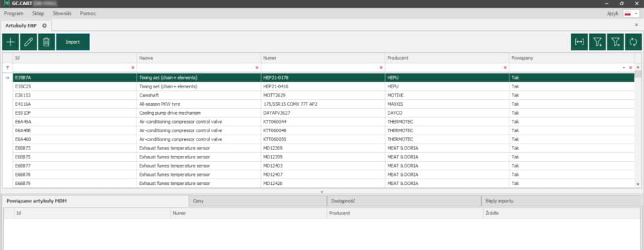Click number cell KTT060048
Image resolution: width=644 pixels, height=250 pixels.
tap(323, 130)
